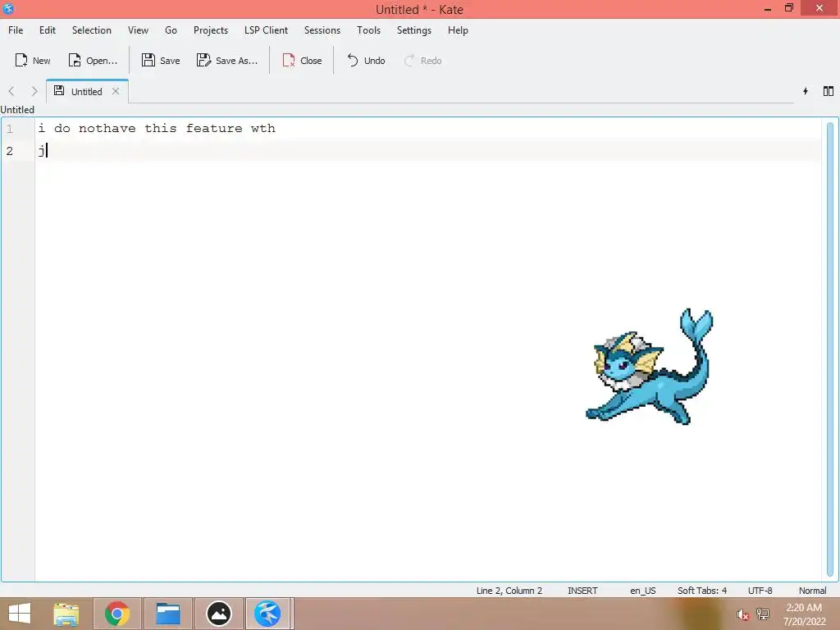Click the vertical scrollbar minimap
This screenshot has width=840, height=630.
[x=830, y=348]
